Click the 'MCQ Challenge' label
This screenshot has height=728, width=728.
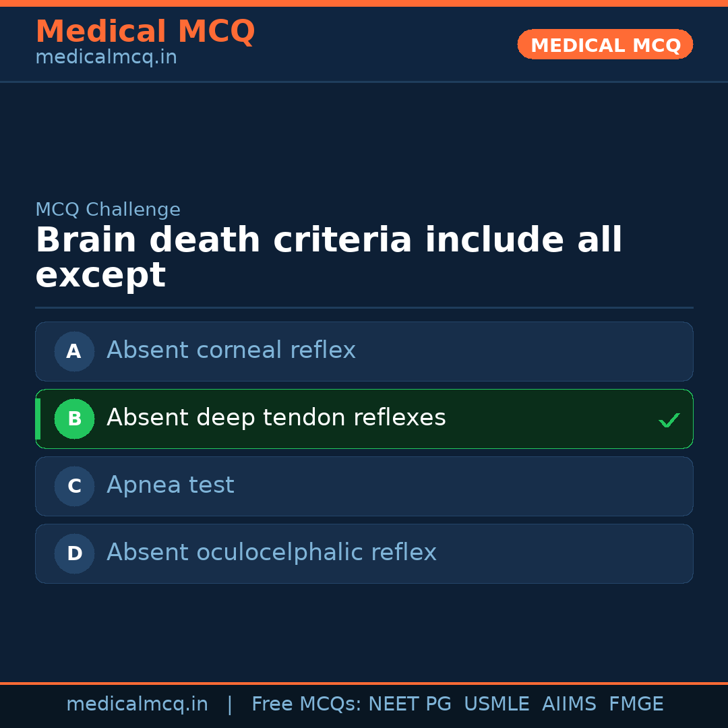tap(108, 210)
